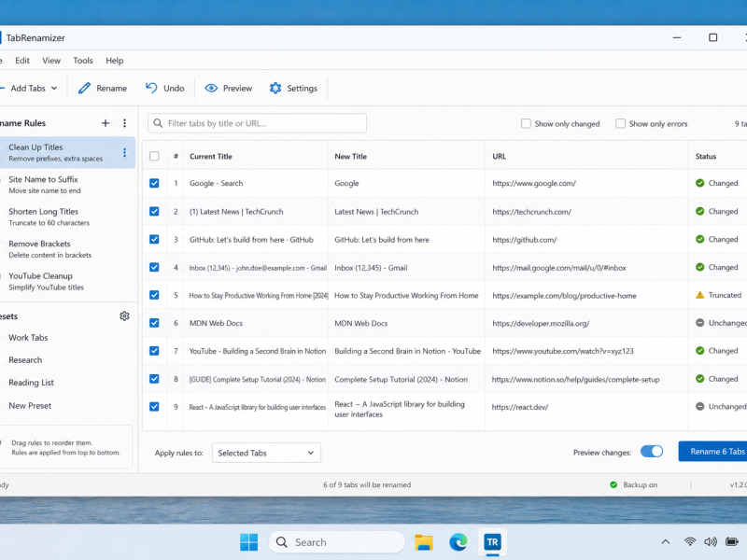Click the Changed status icon for Notion row 8
747x560 pixels.
(699, 379)
